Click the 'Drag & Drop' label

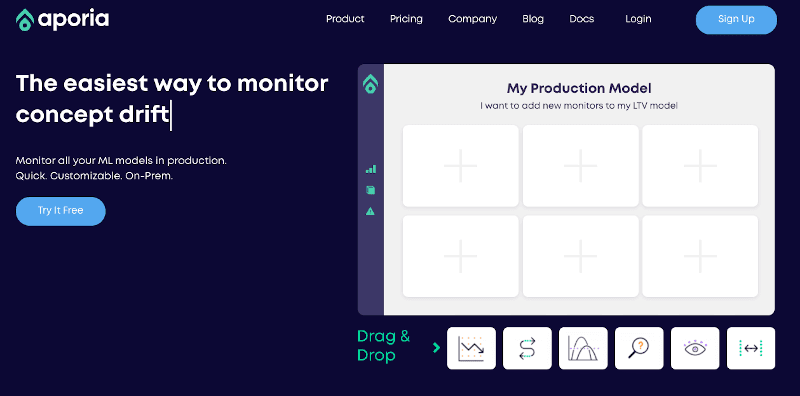tap(383, 346)
